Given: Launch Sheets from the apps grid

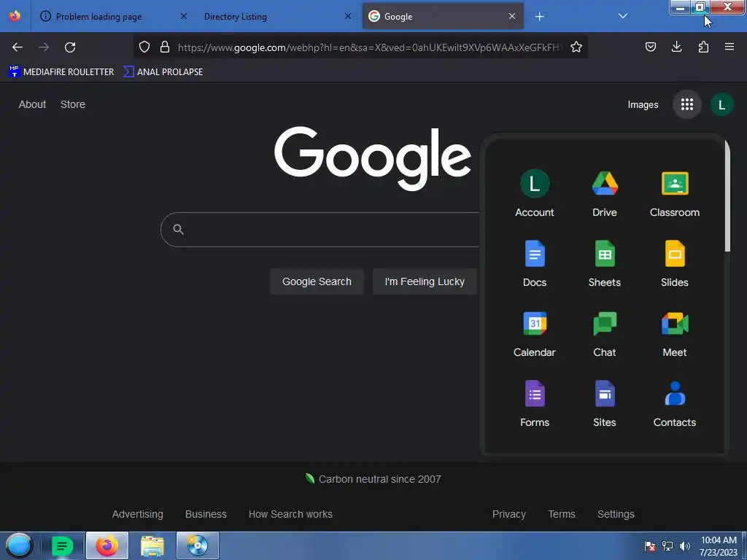Looking at the screenshot, I should pyautogui.click(x=605, y=264).
